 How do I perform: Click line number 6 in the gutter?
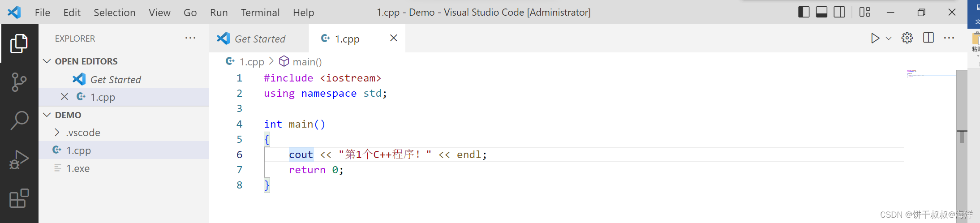pyautogui.click(x=240, y=154)
